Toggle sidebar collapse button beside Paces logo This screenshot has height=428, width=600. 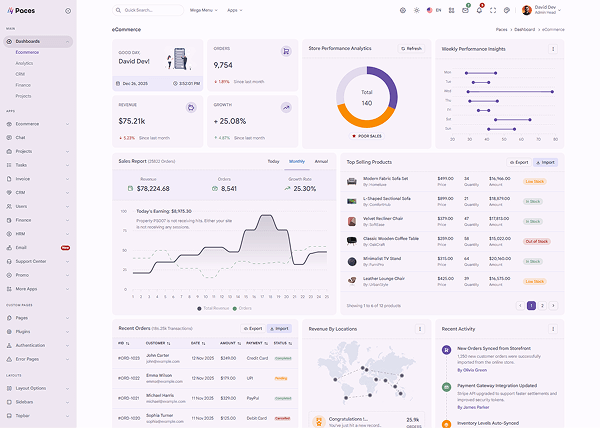68,10
